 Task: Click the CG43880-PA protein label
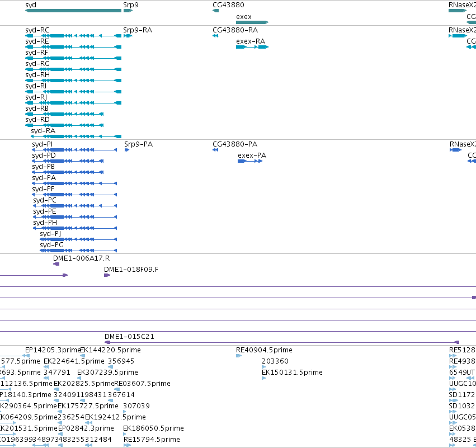click(x=235, y=144)
